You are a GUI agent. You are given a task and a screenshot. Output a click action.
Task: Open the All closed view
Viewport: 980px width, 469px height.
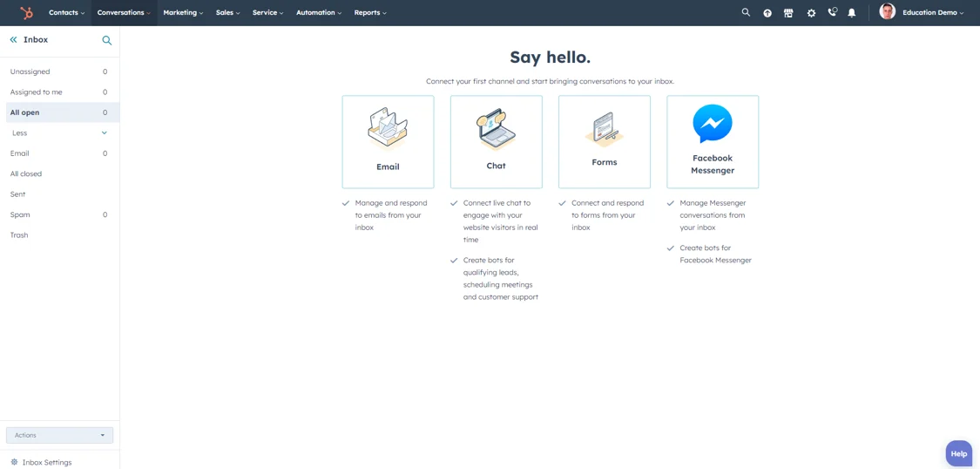click(x=59, y=173)
